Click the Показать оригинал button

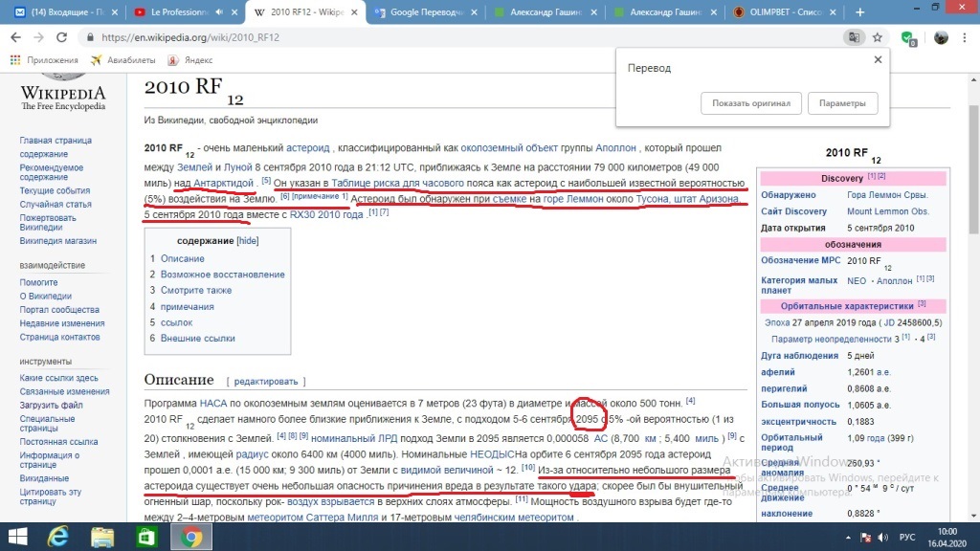click(x=751, y=103)
